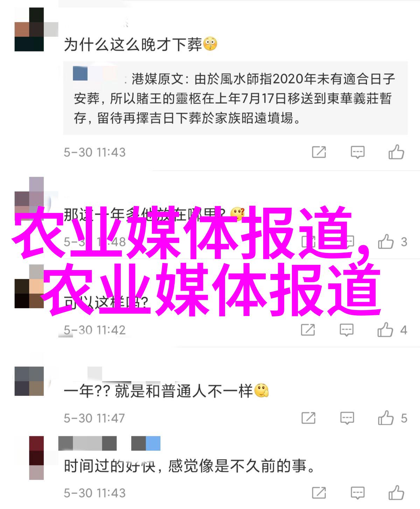Like the comment '可以这样吗?' with 4 likes
Viewport: 420px width, 509px height.
coord(385,330)
